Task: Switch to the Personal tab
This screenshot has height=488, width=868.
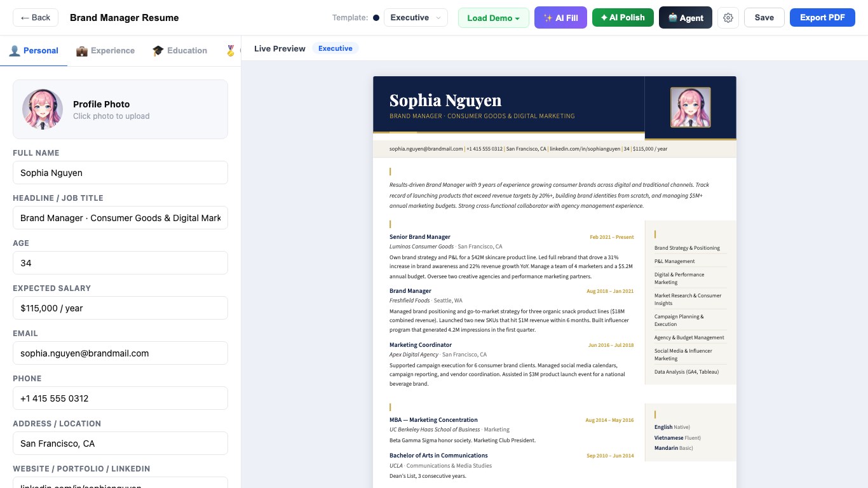Action: (x=34, y=51)
